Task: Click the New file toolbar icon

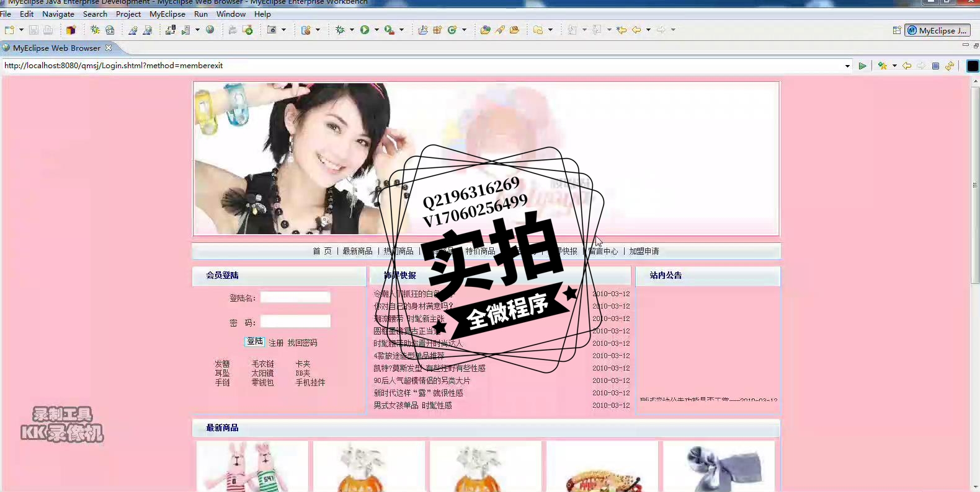Action: click(9, 30)
